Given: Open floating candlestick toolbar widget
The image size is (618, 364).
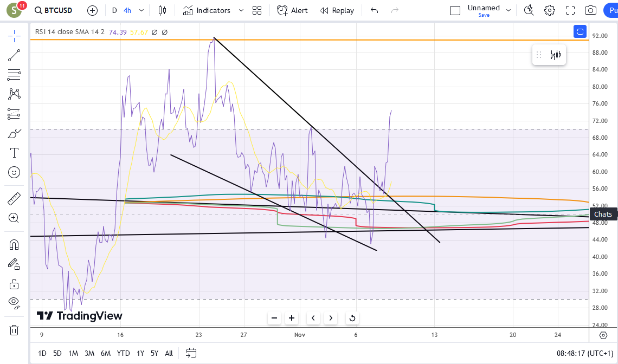Looking at the screenshot, I should [556, 55].
